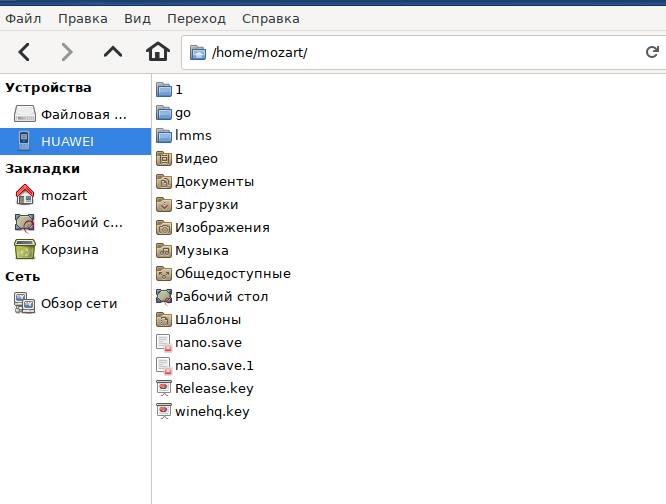Select the Шаблоны folder icon
The width and height of the screenshot is (666, 504).
[164, 319]
